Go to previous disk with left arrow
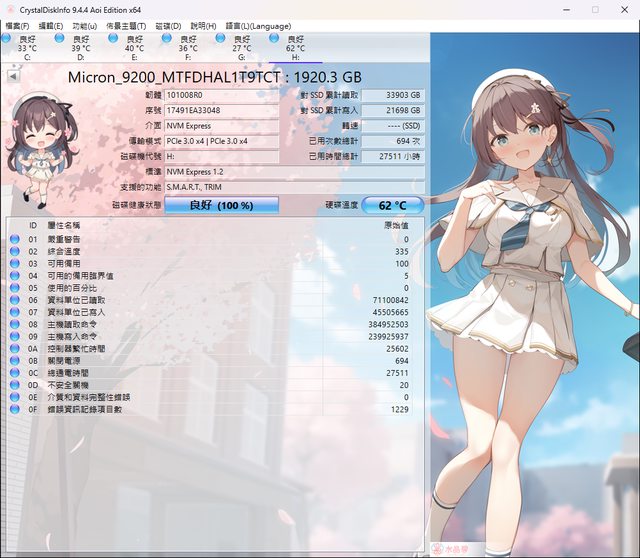640x558 pixels. (x=13, y=75)
